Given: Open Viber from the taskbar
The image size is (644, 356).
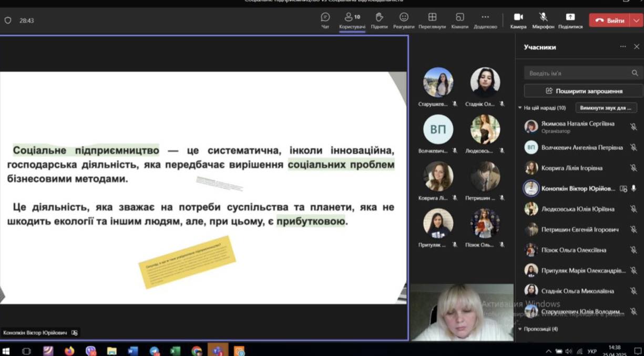Looking at the screenshot, I should tap(90, 350).
